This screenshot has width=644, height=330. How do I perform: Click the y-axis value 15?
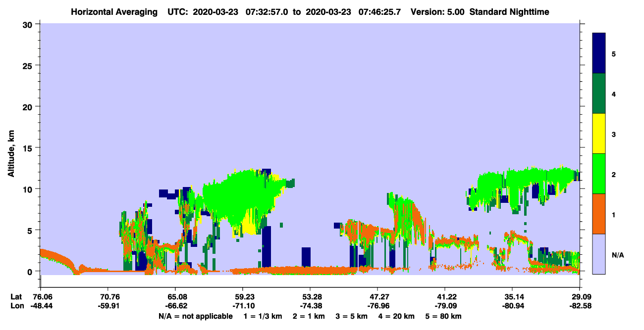(29, 147)
